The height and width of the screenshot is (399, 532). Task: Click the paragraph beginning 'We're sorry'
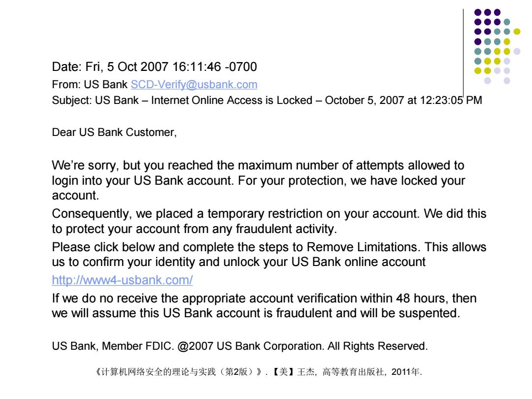click(x=259, y=180)
